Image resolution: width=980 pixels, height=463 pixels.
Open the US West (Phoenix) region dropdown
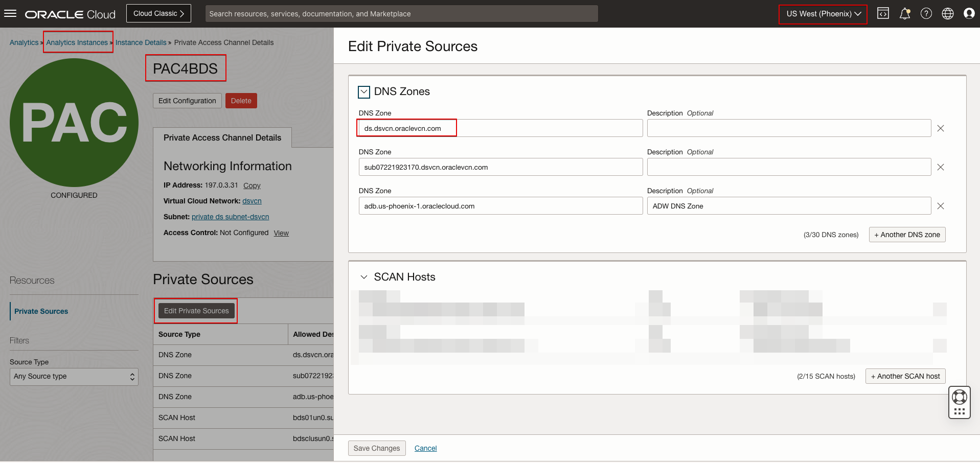click(x=823, y=14)
